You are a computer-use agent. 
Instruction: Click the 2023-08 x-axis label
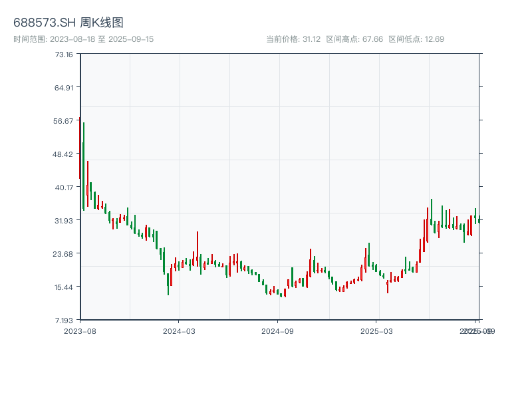click(x=80, y=331)
